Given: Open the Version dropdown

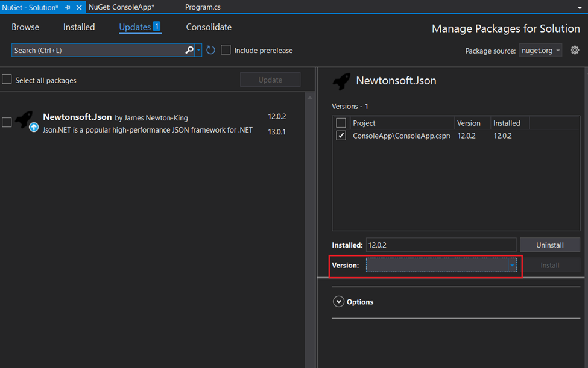Looking at the screenshot, I should point(512,265).
